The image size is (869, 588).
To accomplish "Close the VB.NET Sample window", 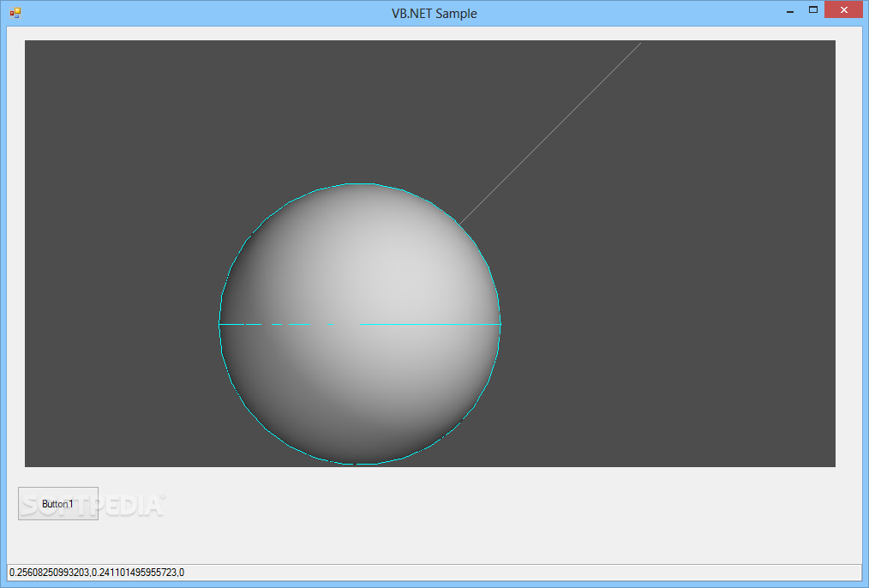I will (x=843, y=10).
